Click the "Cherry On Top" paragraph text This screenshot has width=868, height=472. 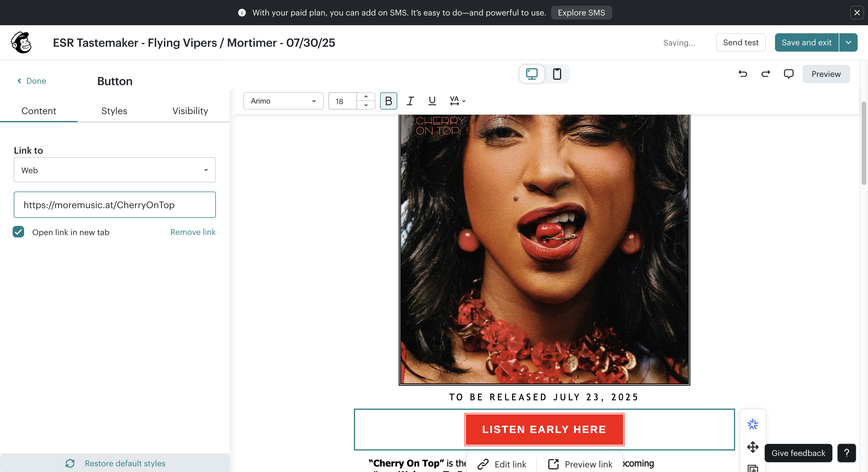tap(417, 464)
